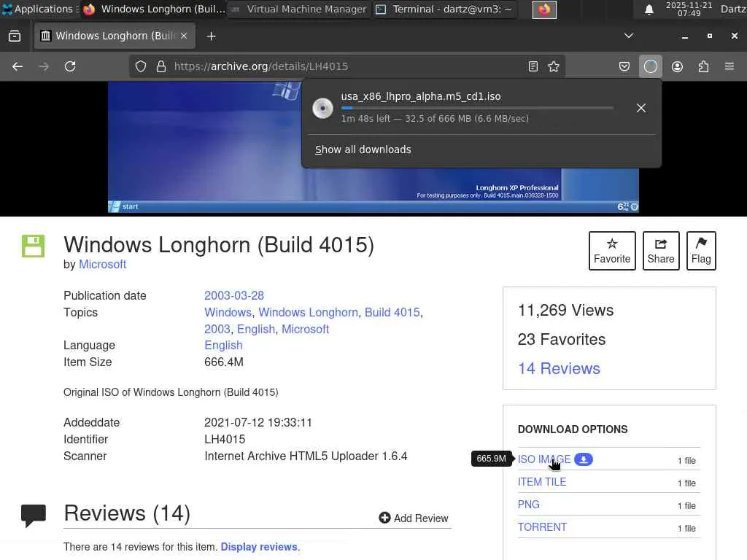Click the downloads progress toolbar button

click(650, 66)
